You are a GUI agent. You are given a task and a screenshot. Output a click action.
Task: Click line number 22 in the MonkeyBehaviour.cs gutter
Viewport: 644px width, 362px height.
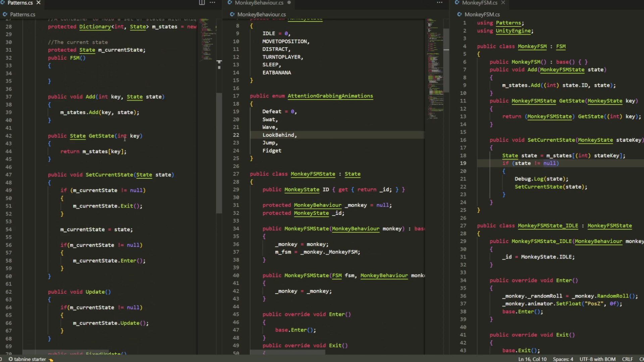point(236,135)
